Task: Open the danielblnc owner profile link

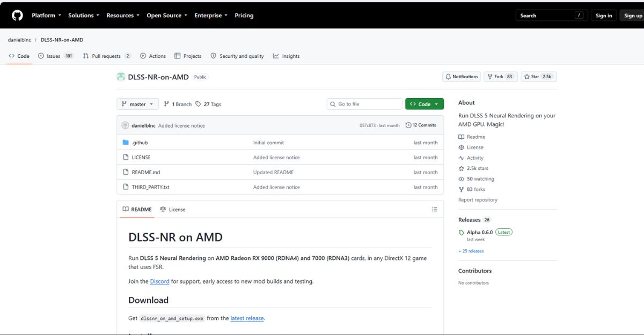Action: pos(19,40)
